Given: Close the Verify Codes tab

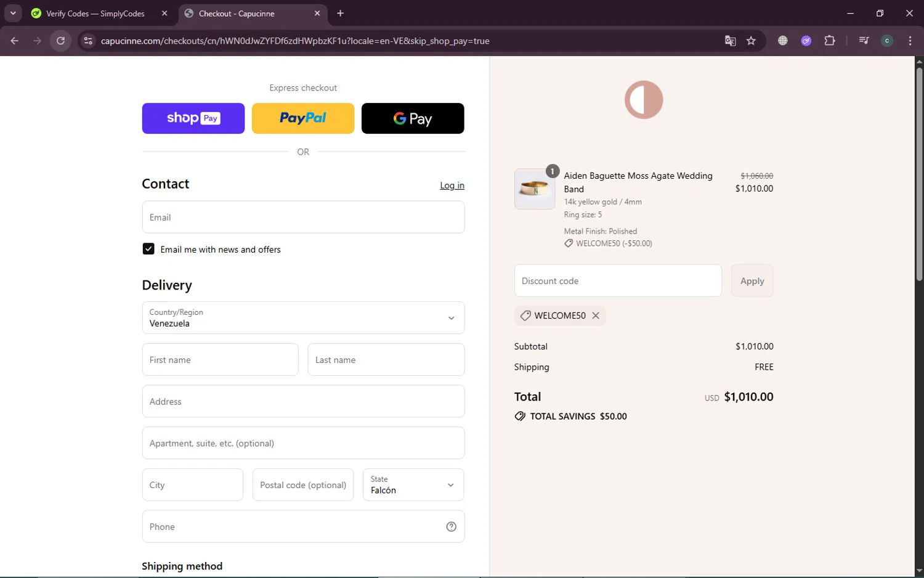Looking at the screenshot, I should pos(164,13).
